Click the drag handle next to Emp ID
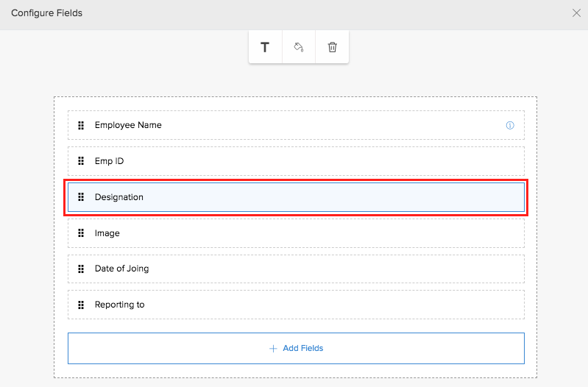The image size is (588, 387). pos(81,161)
